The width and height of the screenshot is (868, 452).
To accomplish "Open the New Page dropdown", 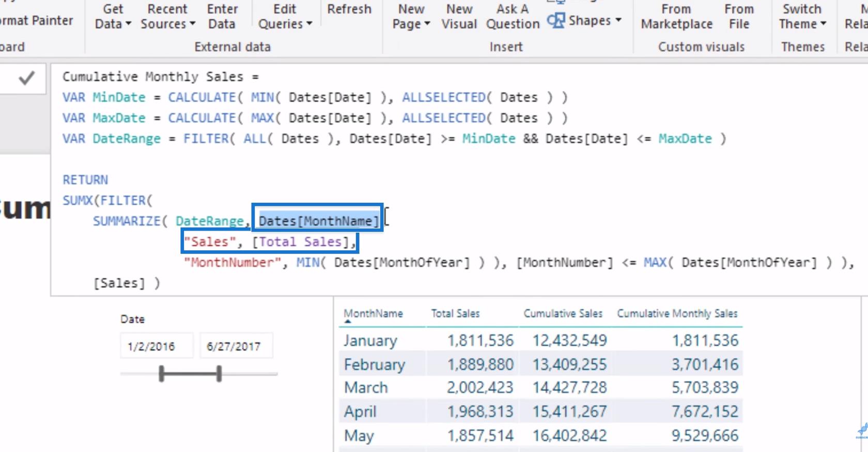I will click(x=411, y=17).
